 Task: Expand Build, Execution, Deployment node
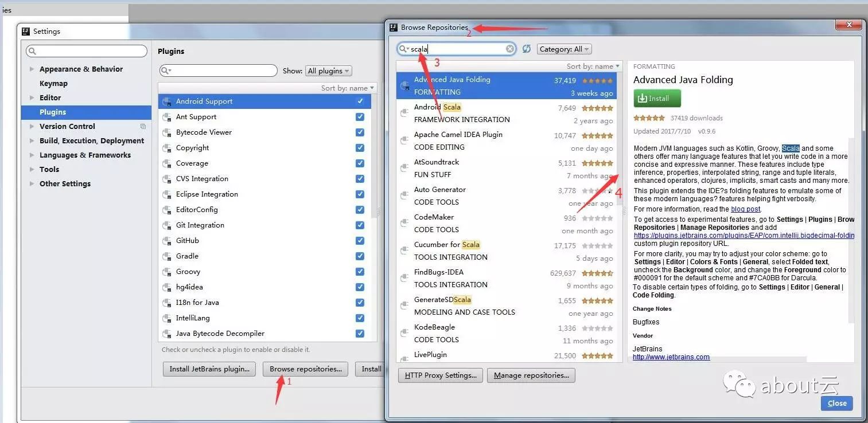click(x=32, y=141)
